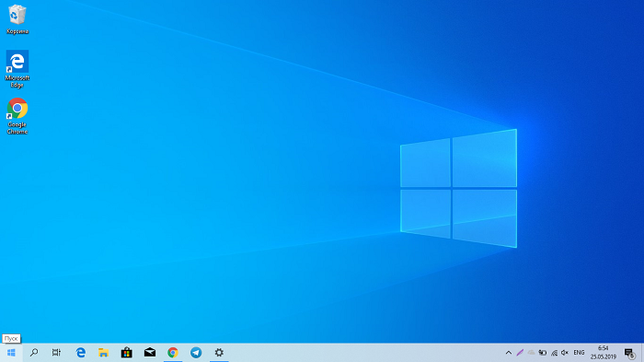Switch to Chrome on the taskbar
This screenshot has width=644, height=362.
tap(173, 353)
